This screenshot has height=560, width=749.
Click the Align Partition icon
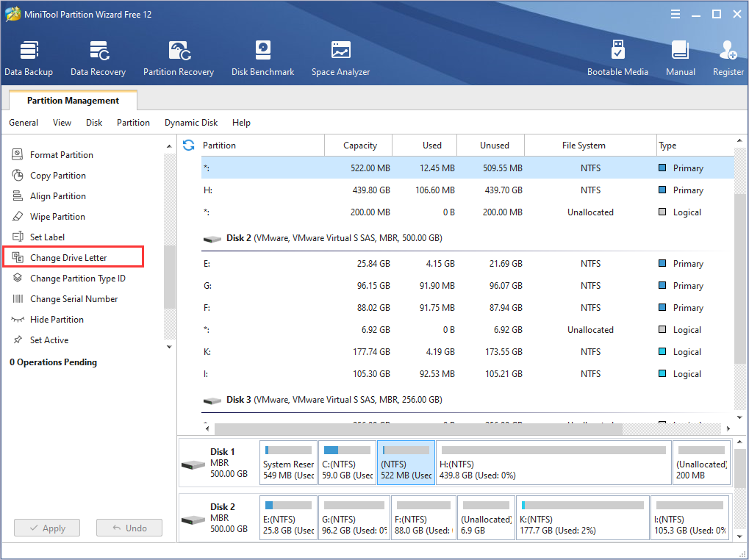point(18,195)
